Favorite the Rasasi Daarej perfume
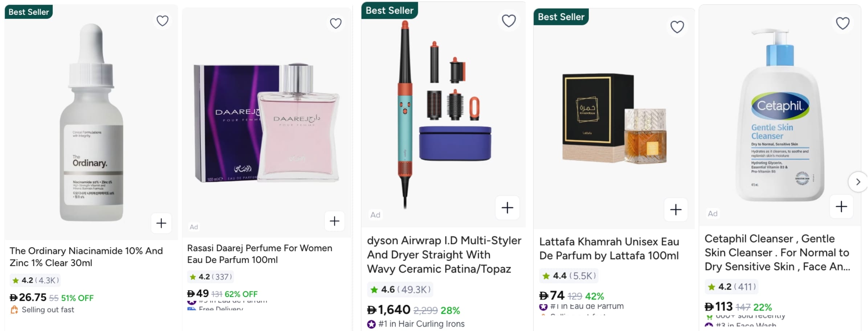This screenshot has height=331, width=868. (335, 24)
